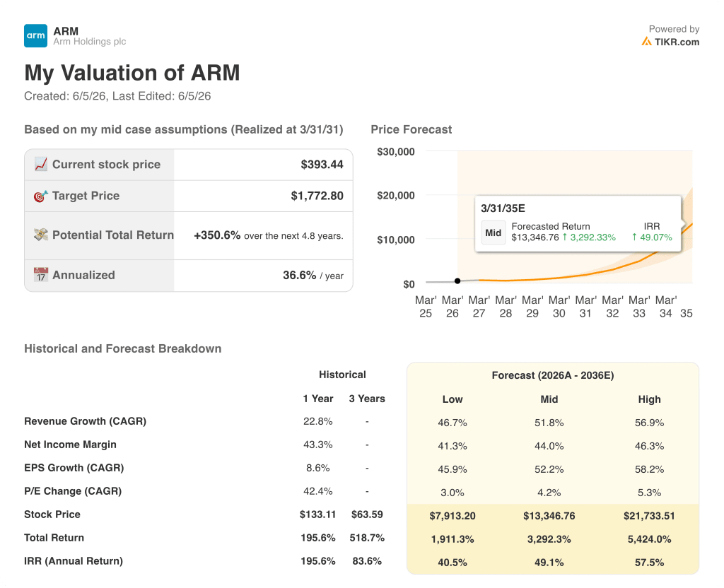The width and height of the screenshot is (724, 588).
Task: Click the EPS Growth (CAGR) row label
Action: coord(74,468)
